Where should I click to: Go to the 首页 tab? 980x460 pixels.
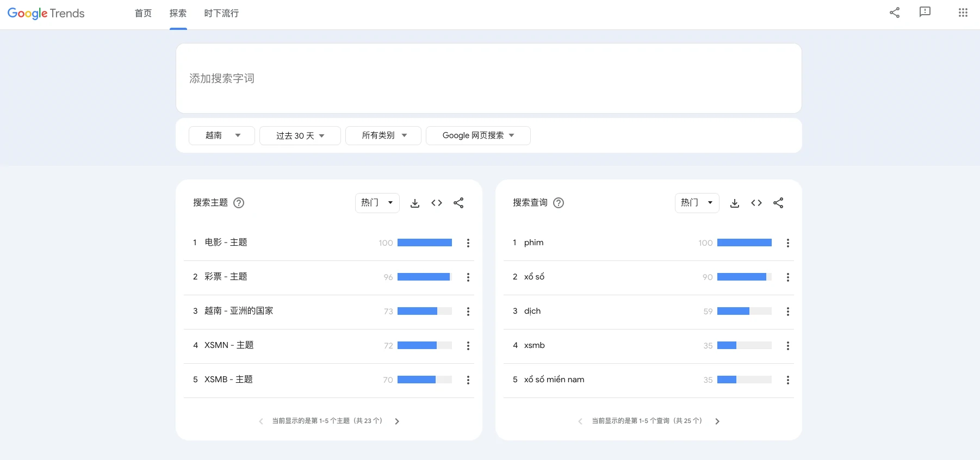point(143,14)
